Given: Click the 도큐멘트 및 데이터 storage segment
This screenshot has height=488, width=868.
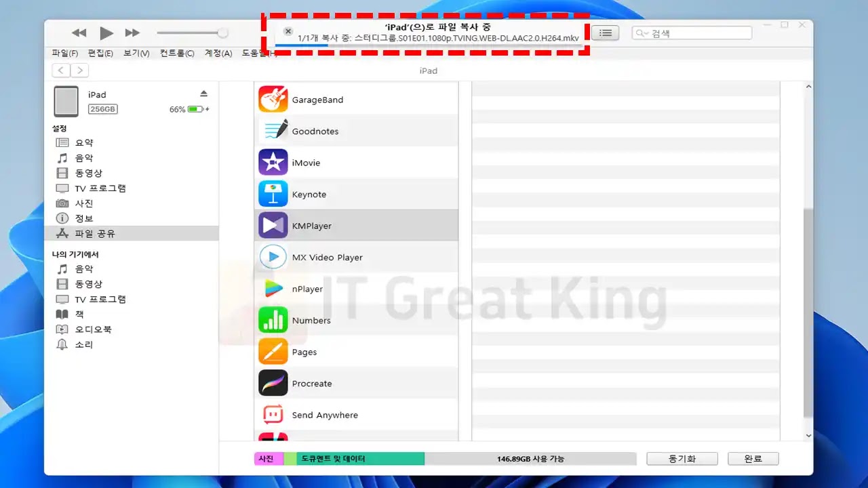Looking at the screenshot, I should coord(361,459).
